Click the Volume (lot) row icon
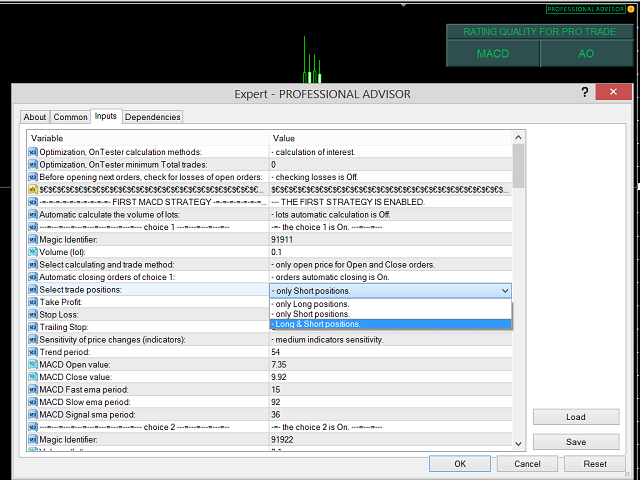 pyautogui.click(x=32, y=252)
